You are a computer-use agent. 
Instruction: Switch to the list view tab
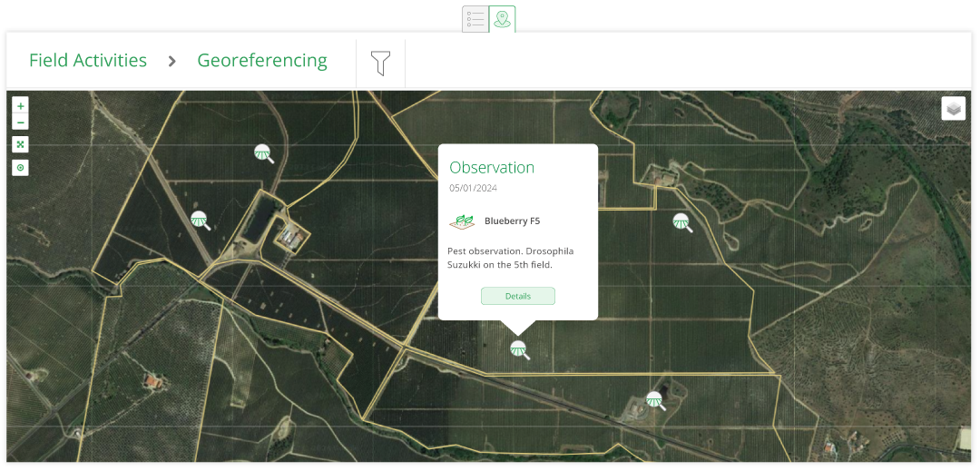(x=475, y=19)
